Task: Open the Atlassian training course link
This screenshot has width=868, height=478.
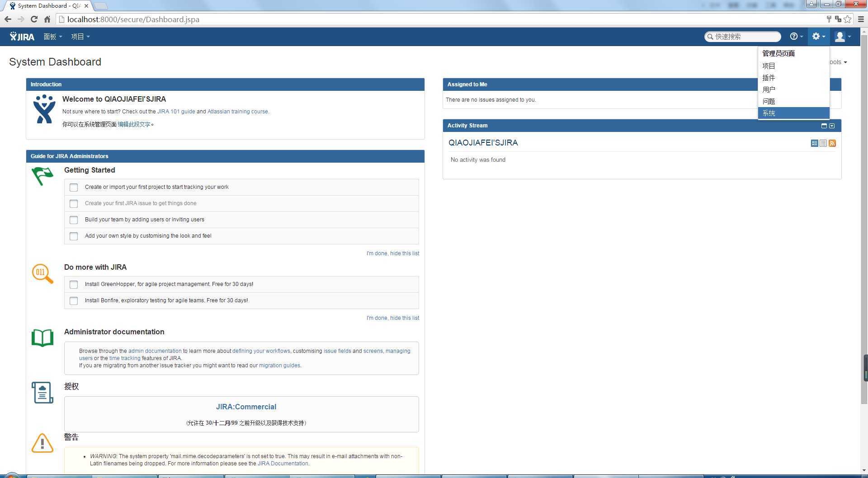Action: pos(237,112)
